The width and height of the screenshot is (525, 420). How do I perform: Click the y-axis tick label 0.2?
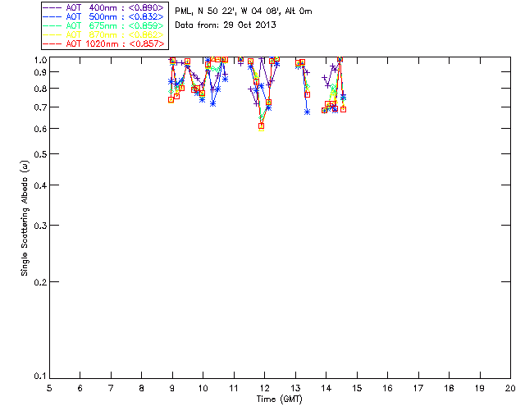coord(39,281)
